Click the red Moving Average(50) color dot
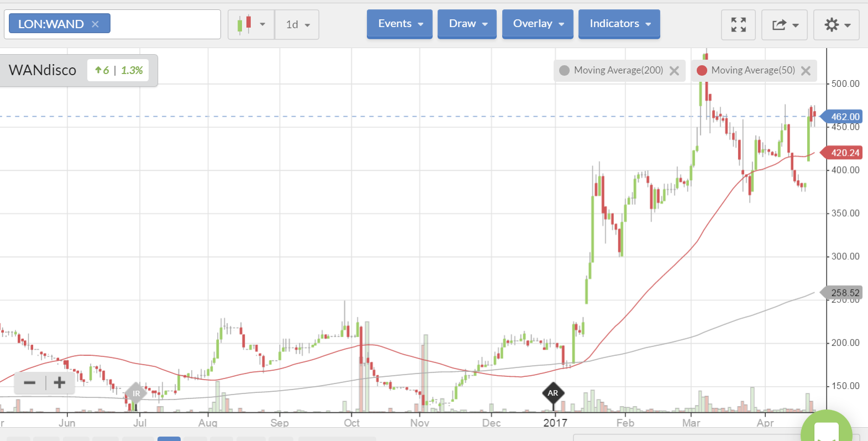This screenshot has width=868, height=441. pyautogui.click(x=702, y=71)
